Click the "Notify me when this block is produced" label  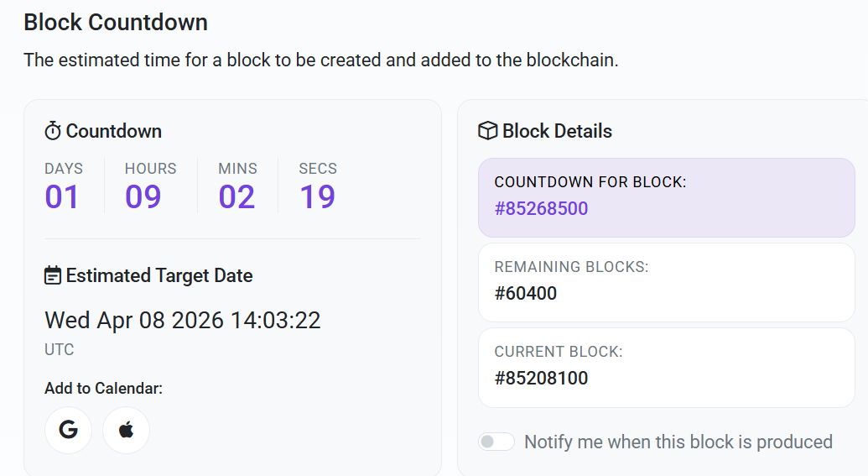678,442
